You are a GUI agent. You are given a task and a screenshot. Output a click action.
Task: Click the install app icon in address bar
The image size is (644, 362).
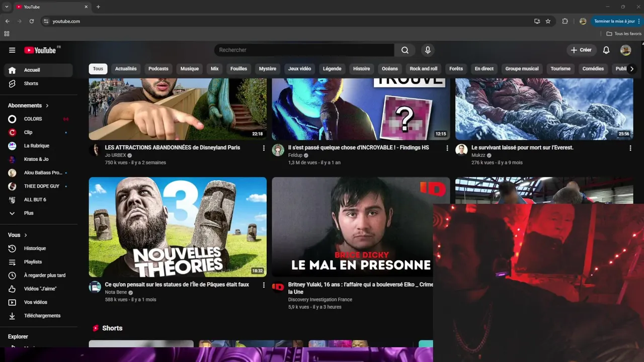[x=537, y=21]
